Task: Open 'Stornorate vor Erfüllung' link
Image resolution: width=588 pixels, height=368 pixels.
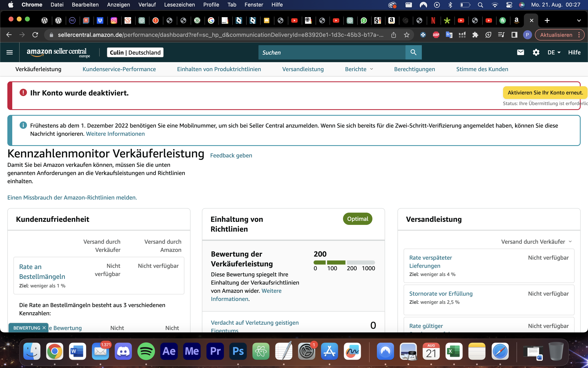Action: click(x=441, y=294)
